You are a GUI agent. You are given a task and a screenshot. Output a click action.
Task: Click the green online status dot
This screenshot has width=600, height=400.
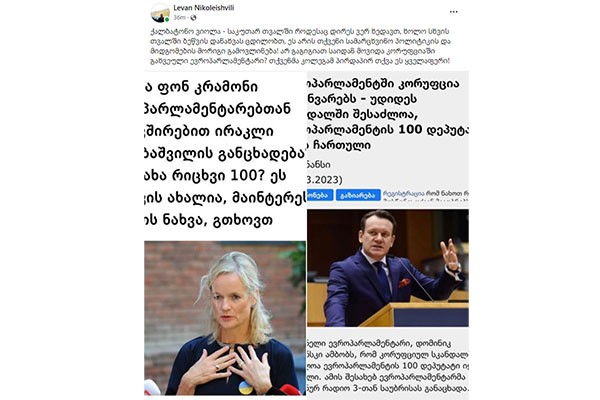[167, 20]
